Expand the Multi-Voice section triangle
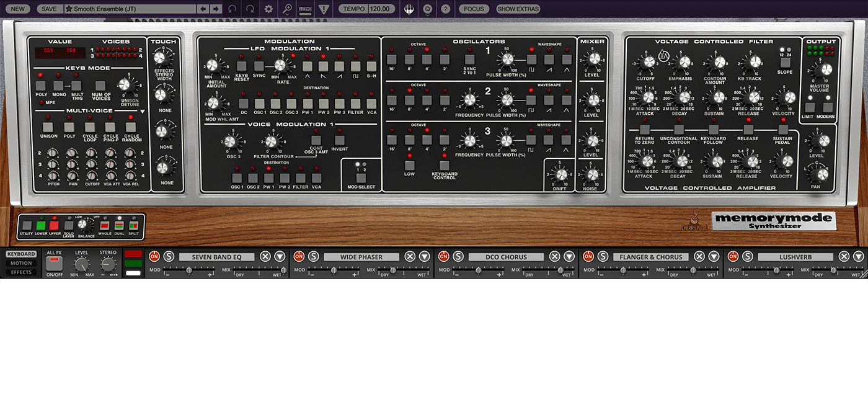The width and height of the screenshot is (868, 415). point(142,112)
